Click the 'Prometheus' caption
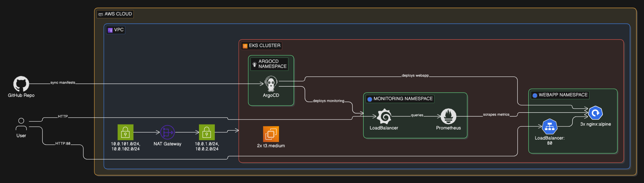The width and height of the screenshot is (644, 183). pyautogui.click(x=449, y=128)
